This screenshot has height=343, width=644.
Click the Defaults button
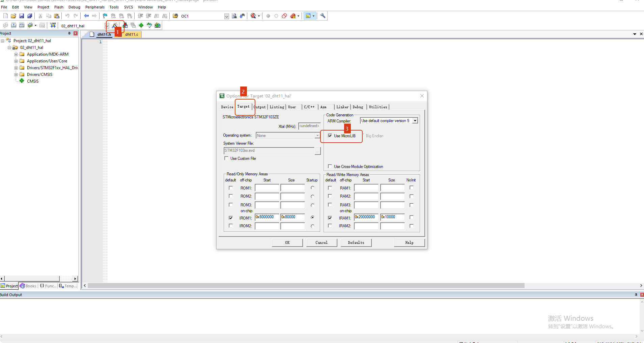pyautogui.click(x=356, y=242)
